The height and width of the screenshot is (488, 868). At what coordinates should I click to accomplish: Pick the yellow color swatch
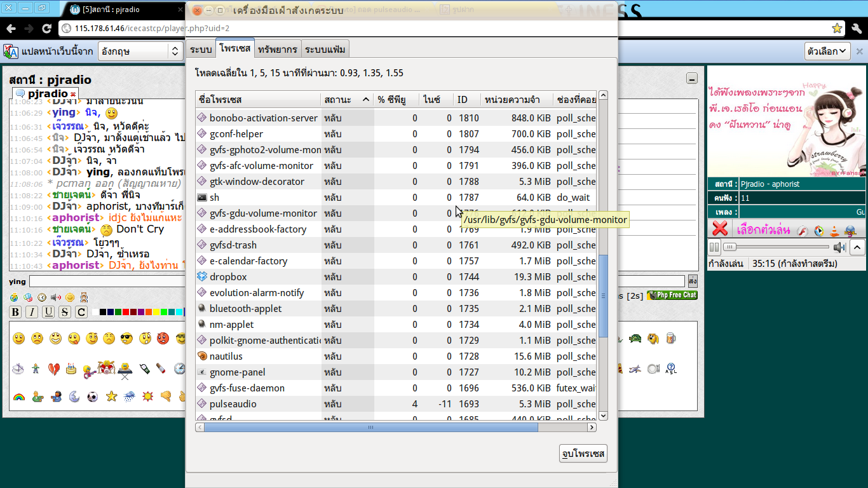coord(157,312)
